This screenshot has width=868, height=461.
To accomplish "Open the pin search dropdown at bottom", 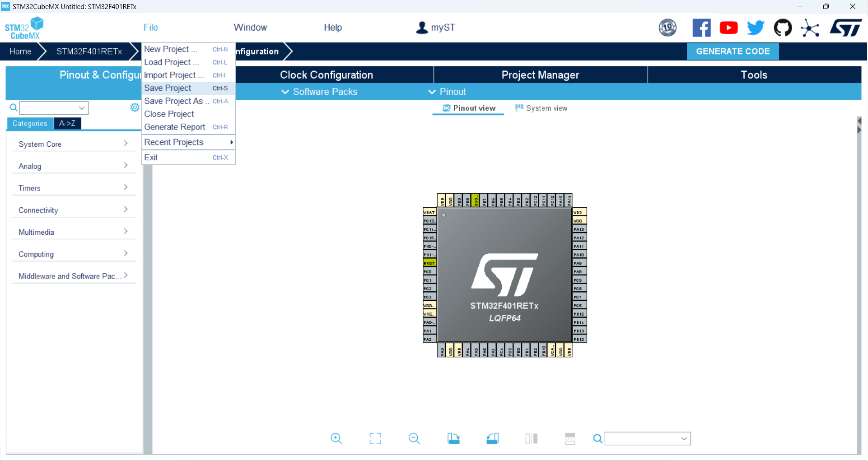I will click(x=684, y=438).
